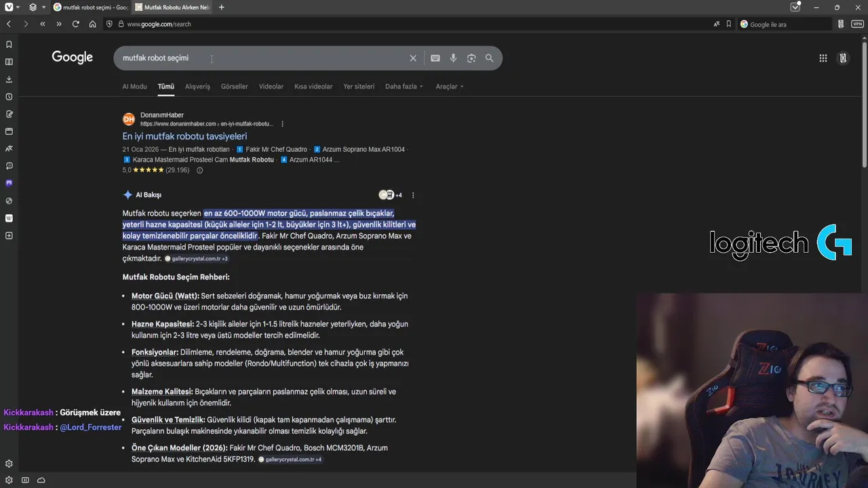Expand the 'Daha fazla' dropdown
868x488 pixels.
tap(404, 87)
